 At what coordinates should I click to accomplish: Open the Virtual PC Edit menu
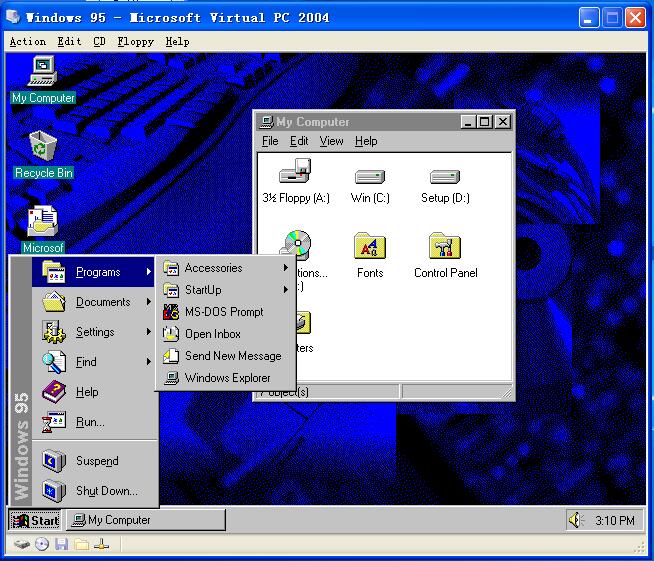(x=69, y=41)
